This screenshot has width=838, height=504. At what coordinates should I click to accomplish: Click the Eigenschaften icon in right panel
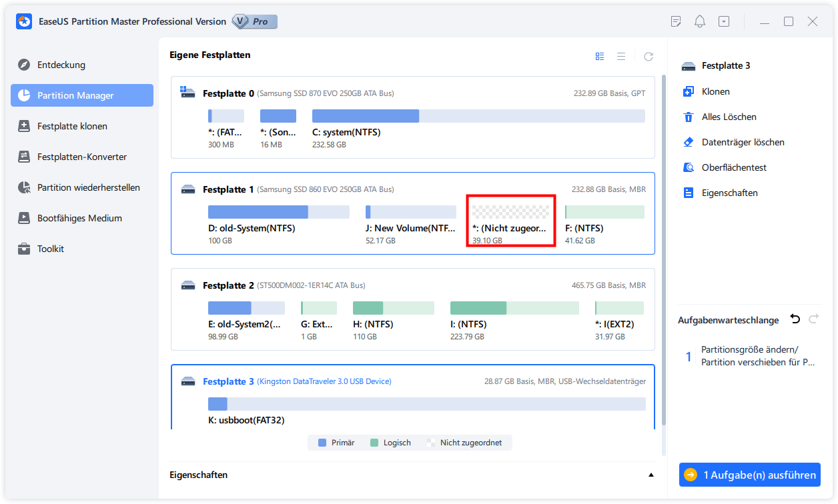[x=689, y=193]
